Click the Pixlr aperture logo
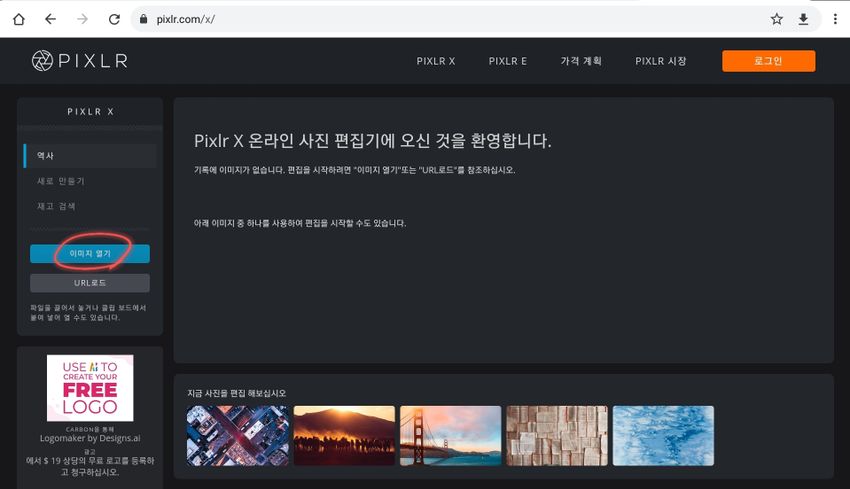The height and width of the screenshot is (489, 850). point(42,61)
